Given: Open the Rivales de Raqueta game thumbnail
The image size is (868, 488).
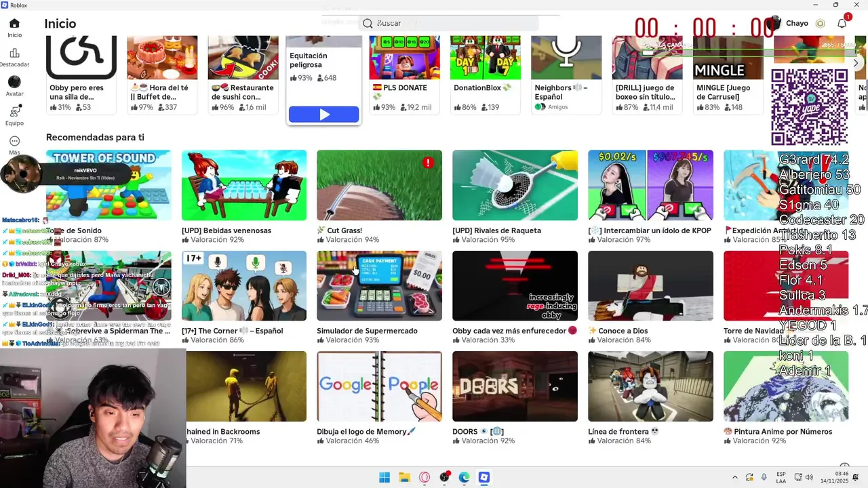Looking at the screenshot, I should 515,185.
